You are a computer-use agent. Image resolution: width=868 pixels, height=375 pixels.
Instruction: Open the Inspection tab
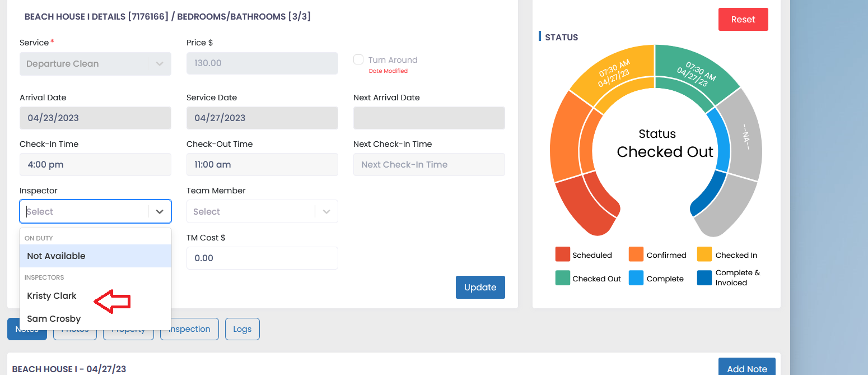(189, 329)
